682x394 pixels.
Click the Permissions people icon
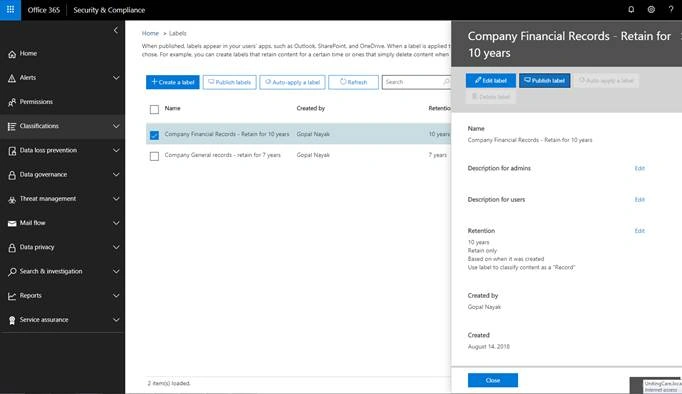12,102
